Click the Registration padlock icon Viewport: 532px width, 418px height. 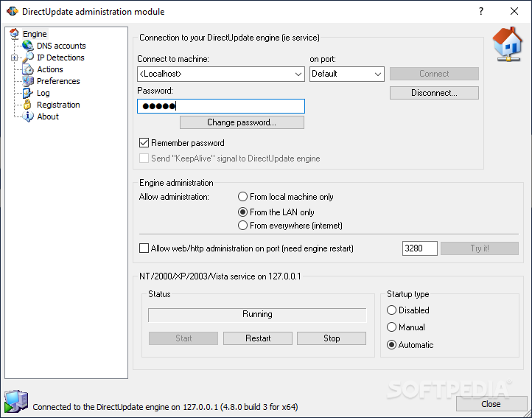click(x=27, y=105)
